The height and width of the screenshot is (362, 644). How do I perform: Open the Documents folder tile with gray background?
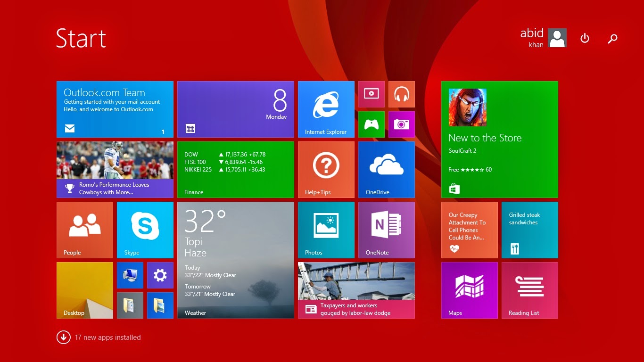130,305
